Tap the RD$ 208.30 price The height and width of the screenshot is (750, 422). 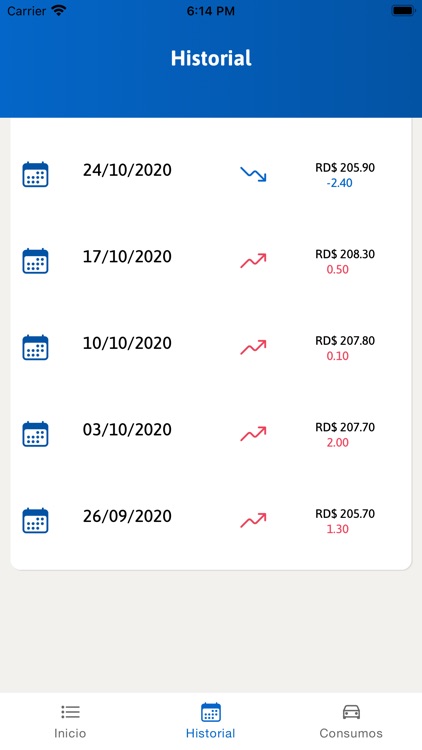point(345,254)
